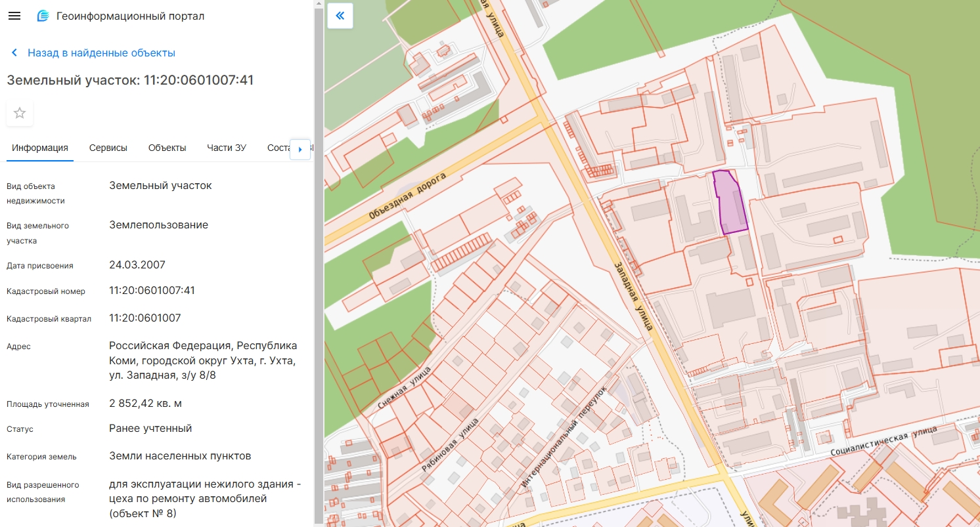The width and height of the screenshot is (980, 527).
Task: Click the info panel vertical scrollbar
Action: tap(319, 263)
